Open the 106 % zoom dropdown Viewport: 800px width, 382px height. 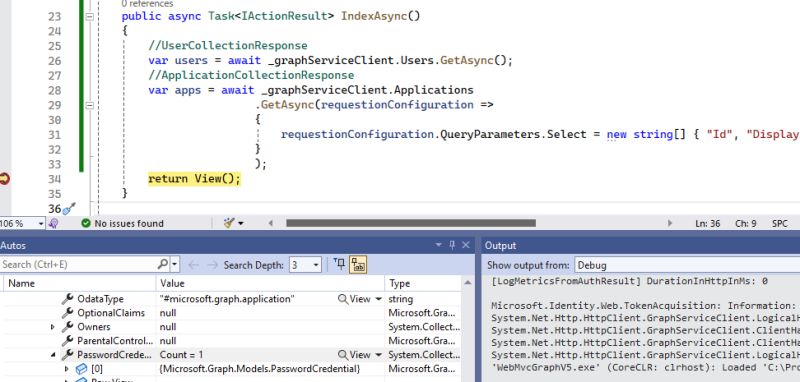[41, 223]
